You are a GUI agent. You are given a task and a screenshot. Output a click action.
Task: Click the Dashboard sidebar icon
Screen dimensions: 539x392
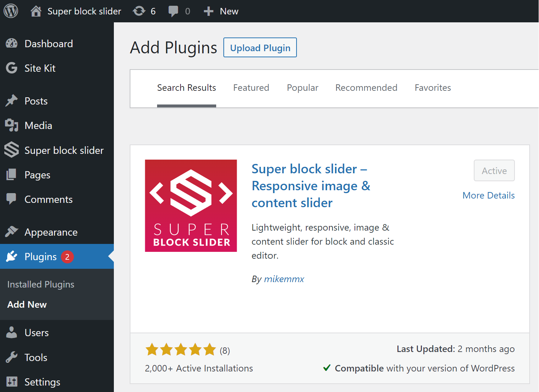pos(12,43)
